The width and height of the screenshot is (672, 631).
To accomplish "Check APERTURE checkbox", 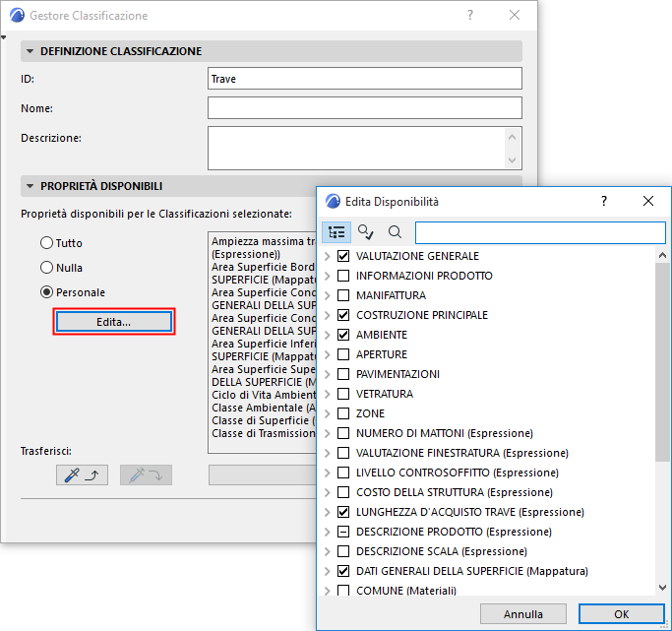I will coord(343,354).
